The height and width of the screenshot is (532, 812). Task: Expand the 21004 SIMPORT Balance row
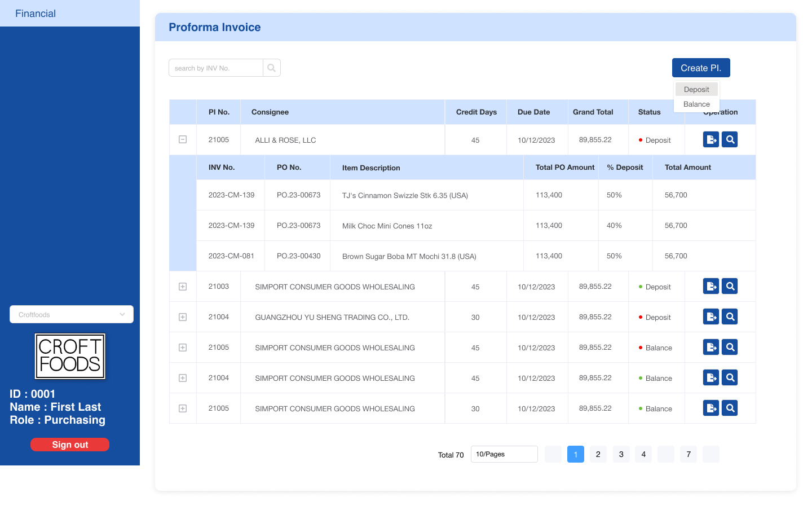(183, 378)
